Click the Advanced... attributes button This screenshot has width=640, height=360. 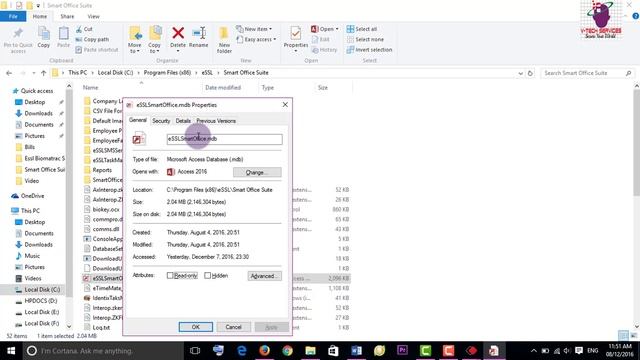(x=264, y=276)
